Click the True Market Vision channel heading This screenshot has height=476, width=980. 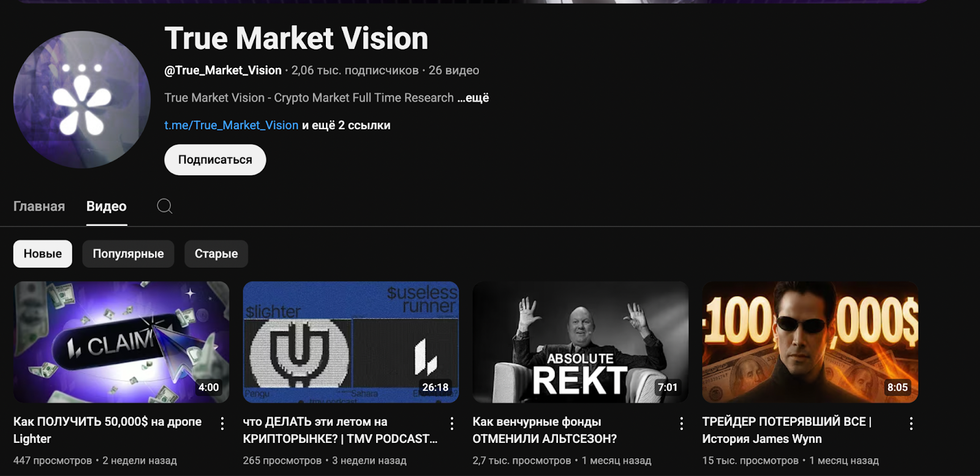296,38
